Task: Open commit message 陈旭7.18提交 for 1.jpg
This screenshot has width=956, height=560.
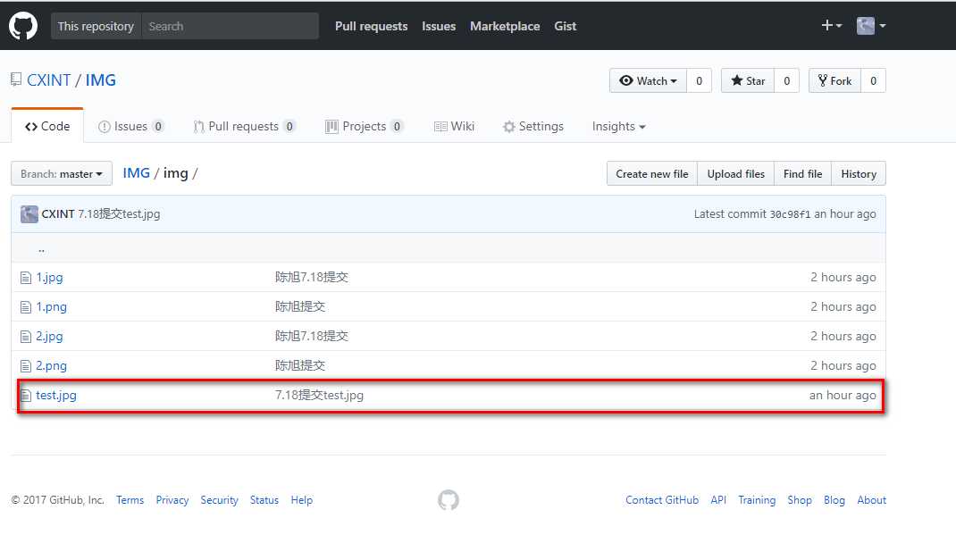Action: click(x=312, y=277)
